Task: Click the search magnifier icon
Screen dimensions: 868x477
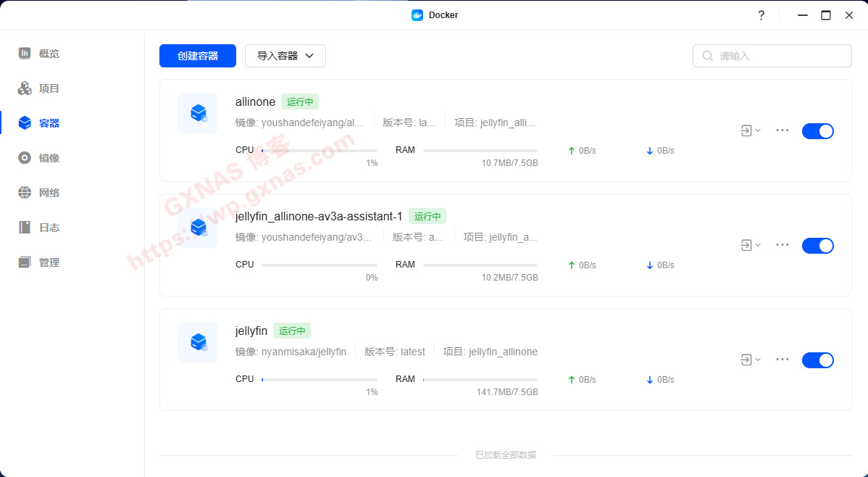Action: tap(708, 56)
